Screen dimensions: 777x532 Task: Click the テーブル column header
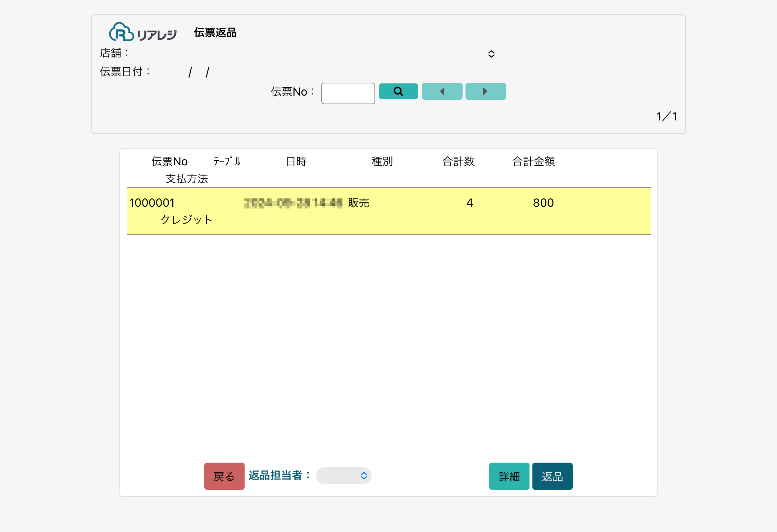click(x=227, y=161)
